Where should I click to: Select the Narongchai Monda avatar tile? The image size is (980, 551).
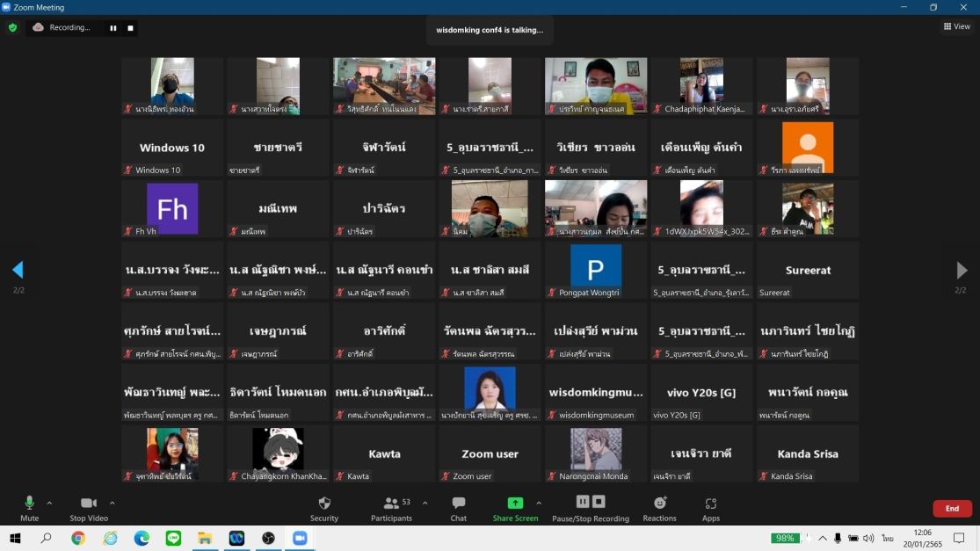[596, 453]
